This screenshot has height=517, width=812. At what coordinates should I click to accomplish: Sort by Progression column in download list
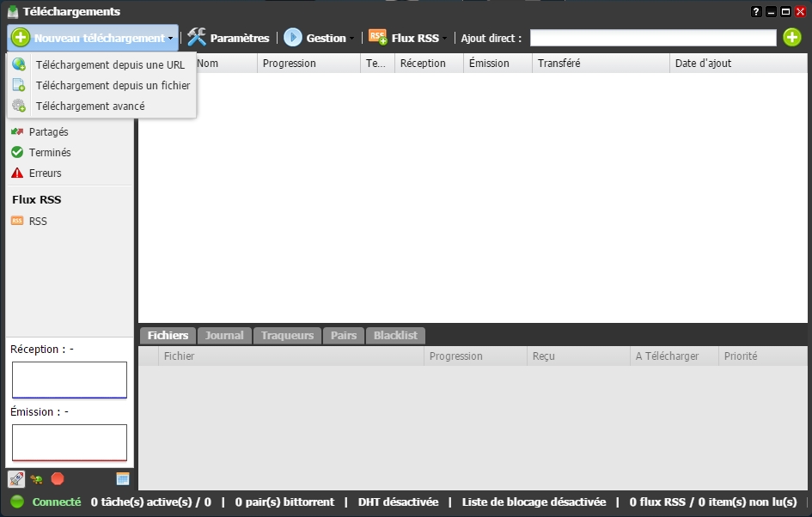click(x=308, y=64)
